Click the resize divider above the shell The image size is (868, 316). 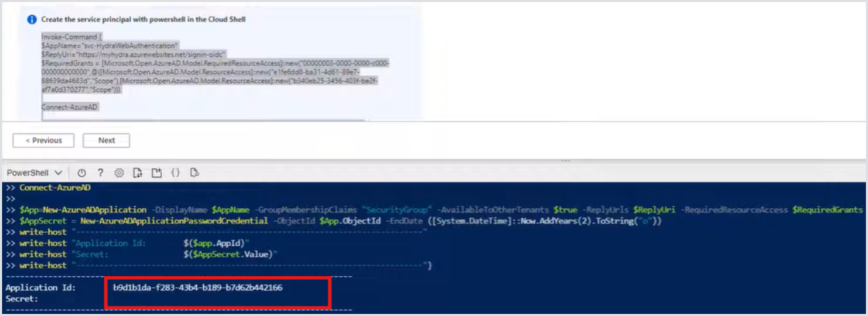point(565,161)
